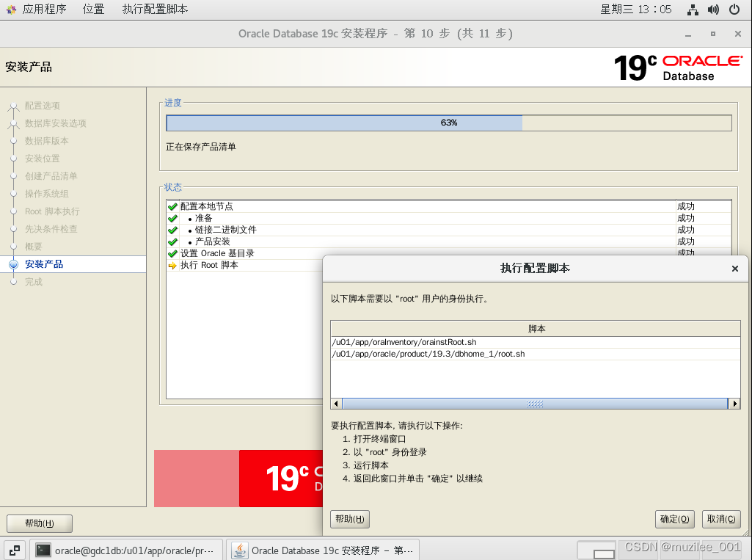
Task: Click the 确定(O) button in the script dialog
Action: 674,519
